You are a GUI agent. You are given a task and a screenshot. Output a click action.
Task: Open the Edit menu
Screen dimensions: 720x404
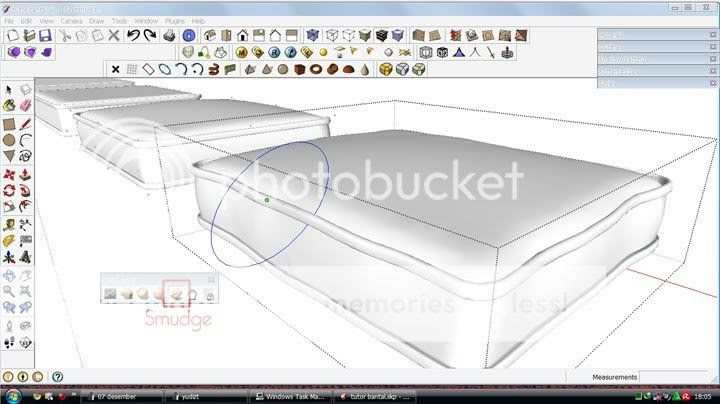(x=26, y=21)
